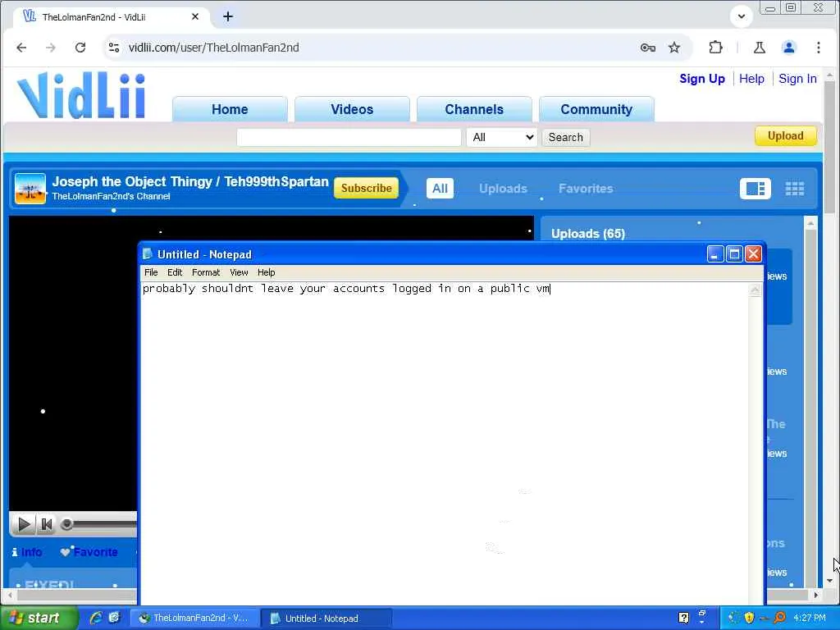Click the Uploads (65) heading
This screenshot has height=630, width=840.
(587, 234)
